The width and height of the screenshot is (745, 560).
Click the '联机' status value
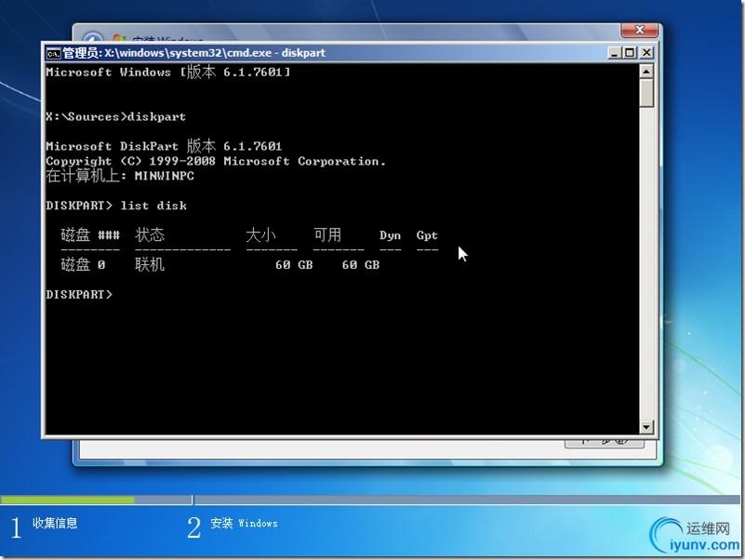click(x=150, y=264)
